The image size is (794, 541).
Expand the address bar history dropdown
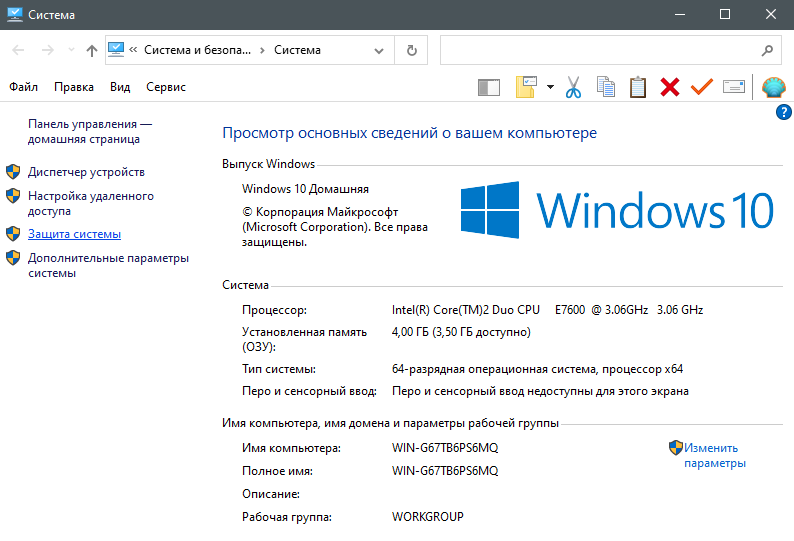pyautogui.click(x=380, y=50)
